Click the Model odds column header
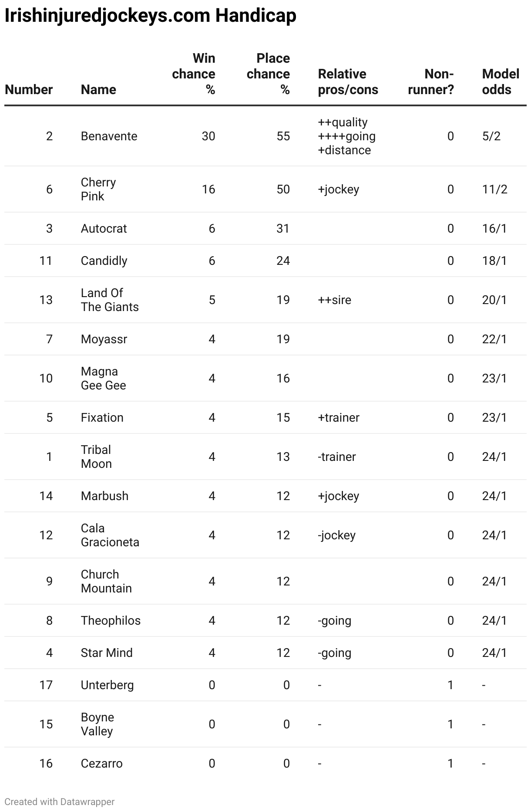This screenshot has width=531, height=812. [501, 81]
